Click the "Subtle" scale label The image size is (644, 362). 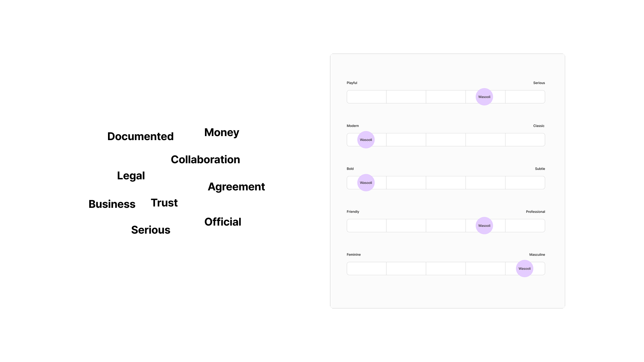[540, 169]
